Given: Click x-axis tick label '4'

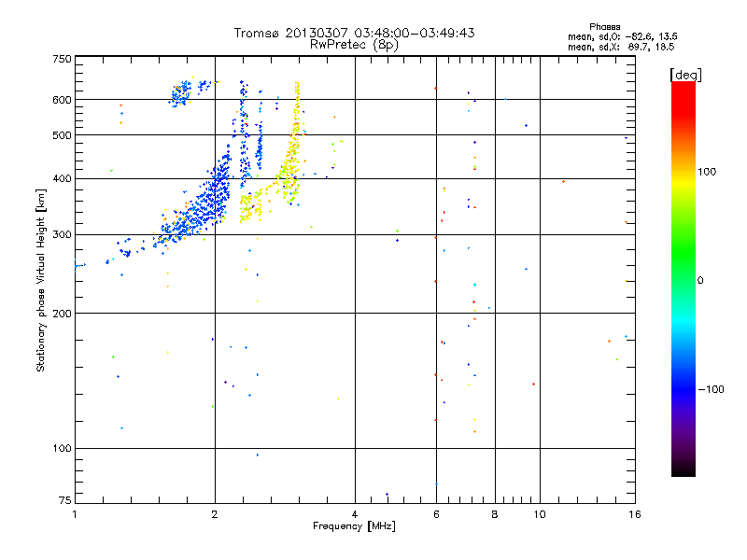Looking at the screenshot, I should point(355,514).
